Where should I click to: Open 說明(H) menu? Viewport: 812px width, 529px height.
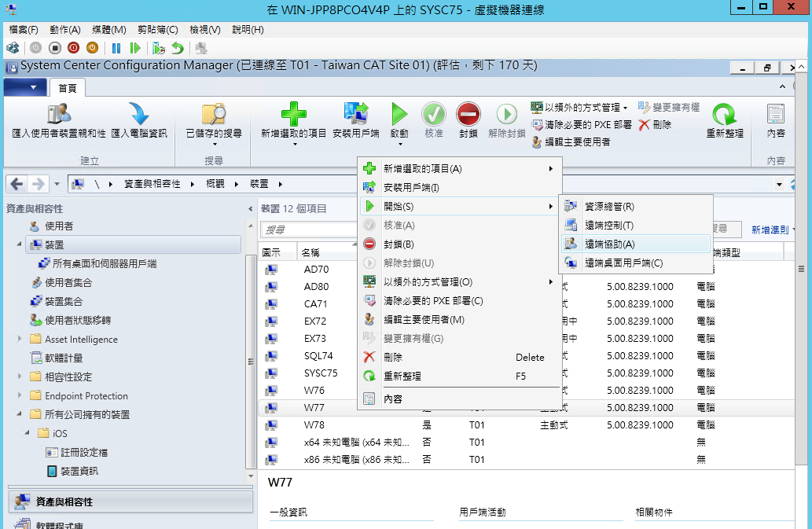248,30
